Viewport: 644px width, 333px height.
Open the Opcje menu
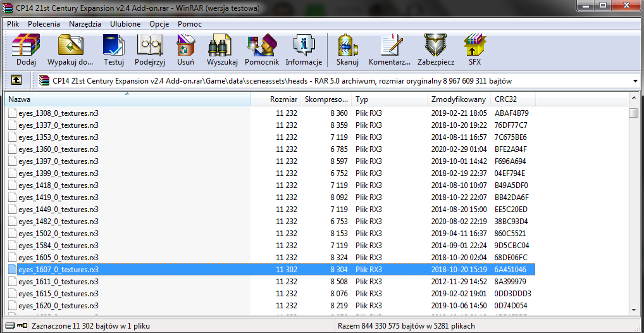click(159, 24)
